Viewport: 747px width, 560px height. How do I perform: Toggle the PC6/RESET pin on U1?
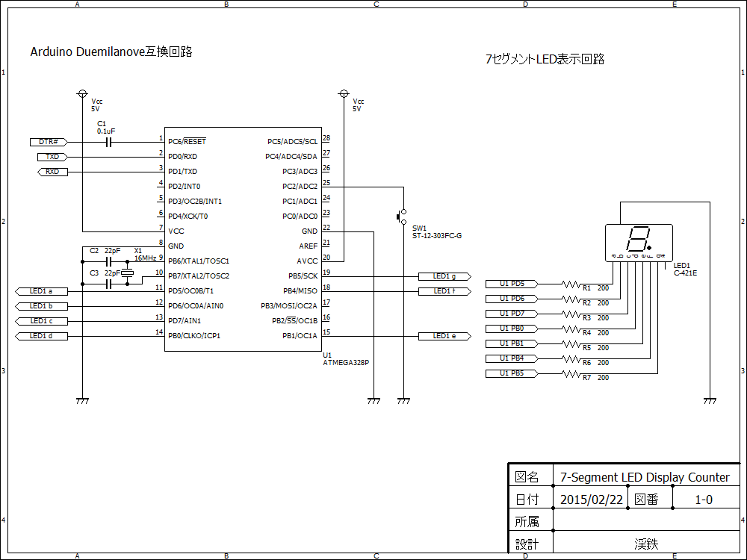click(x=187, y=141)
